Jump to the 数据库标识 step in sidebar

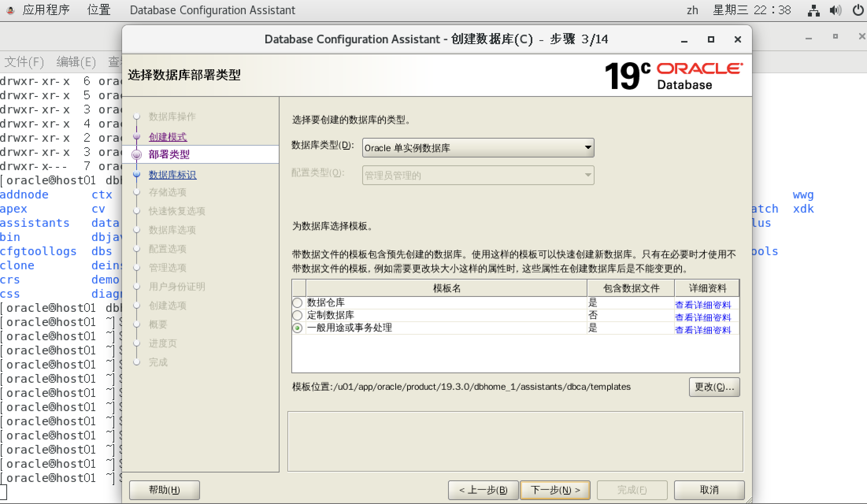pos(172,175)
